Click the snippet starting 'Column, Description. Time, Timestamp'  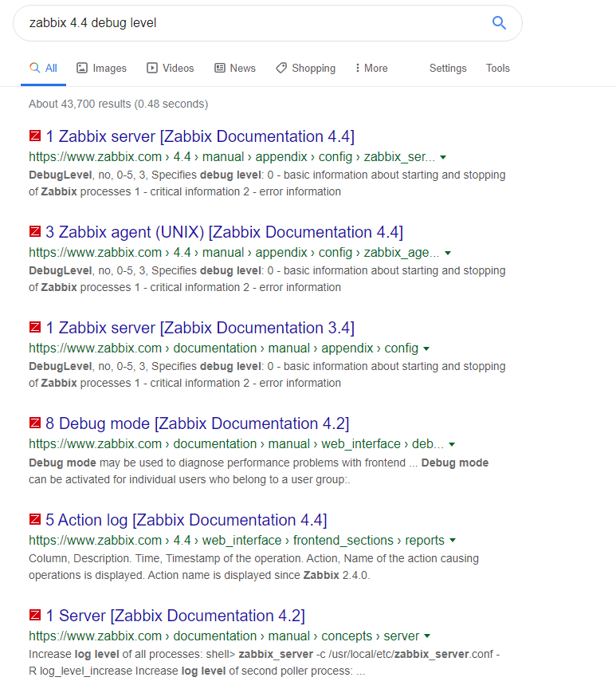click(x=253, y=567)
